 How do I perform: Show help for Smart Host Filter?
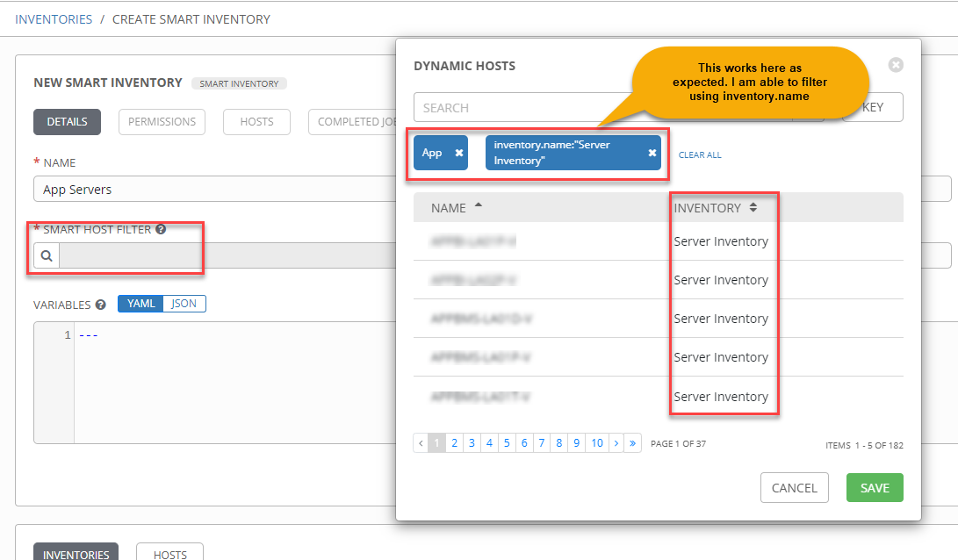coord(161,230)
